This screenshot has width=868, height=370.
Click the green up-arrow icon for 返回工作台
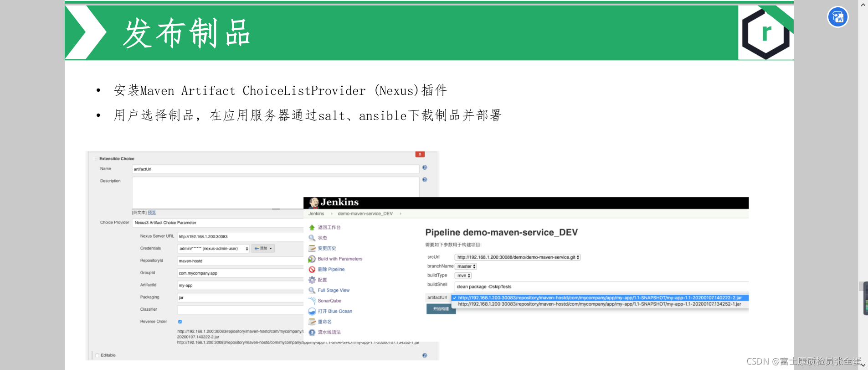click(x=312, y=228)
